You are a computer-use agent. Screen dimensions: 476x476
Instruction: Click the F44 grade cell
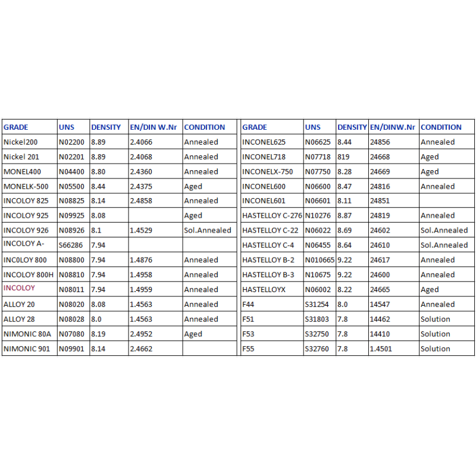[272, 304]
